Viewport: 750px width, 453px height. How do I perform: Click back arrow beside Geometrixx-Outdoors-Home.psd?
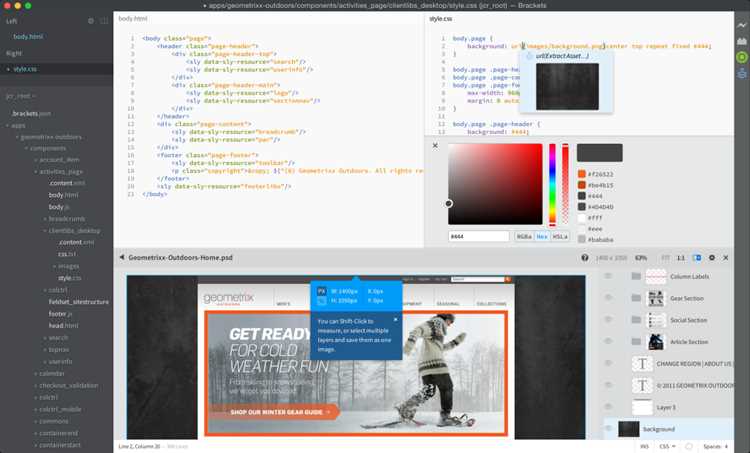click(x=122, y=257)
